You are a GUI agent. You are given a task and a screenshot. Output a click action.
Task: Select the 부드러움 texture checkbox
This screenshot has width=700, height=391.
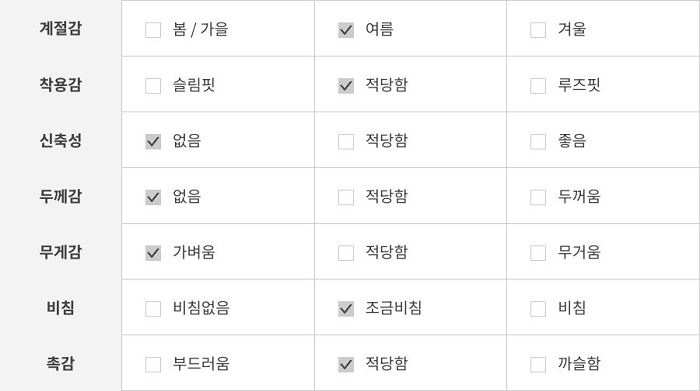pyautogui.click(x=153, y=365)
